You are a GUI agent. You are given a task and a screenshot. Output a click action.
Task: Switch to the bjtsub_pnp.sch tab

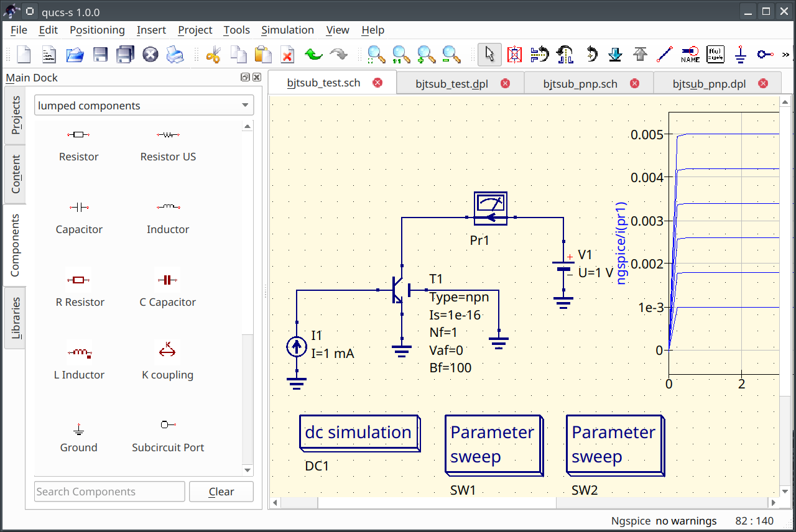tap(581, 83)
